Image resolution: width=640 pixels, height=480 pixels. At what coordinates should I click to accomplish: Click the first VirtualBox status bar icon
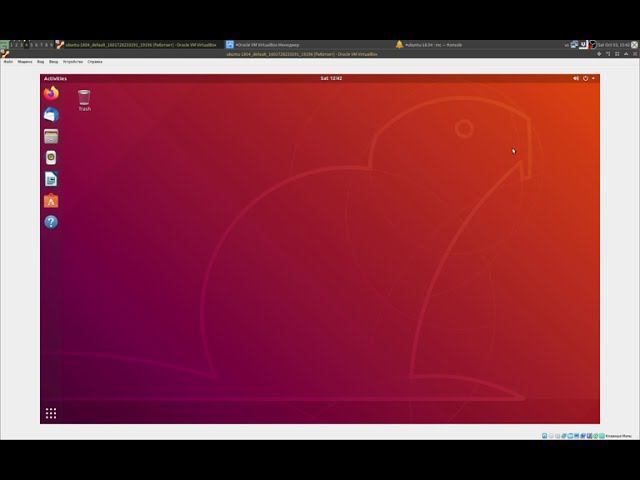(x=544, y=436)
